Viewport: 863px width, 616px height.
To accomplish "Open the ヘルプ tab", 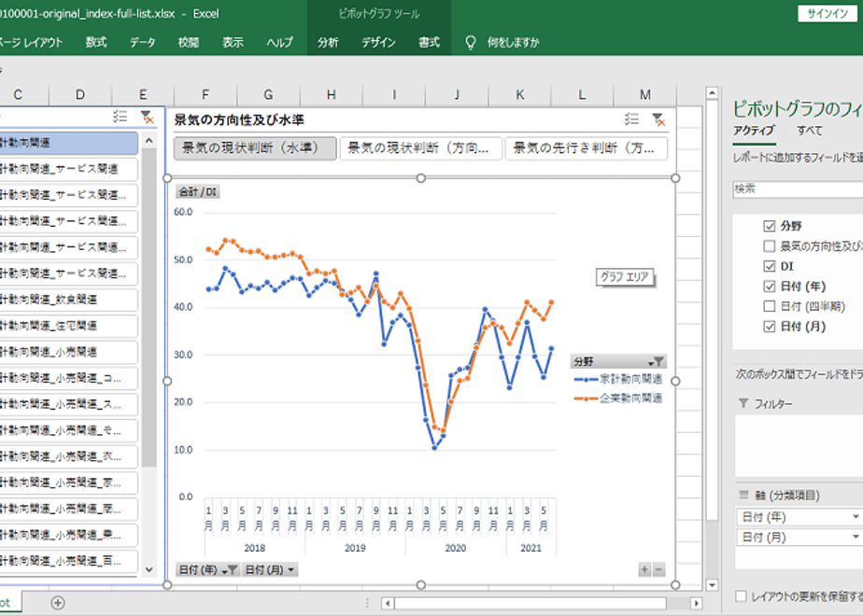I will 279,42.
